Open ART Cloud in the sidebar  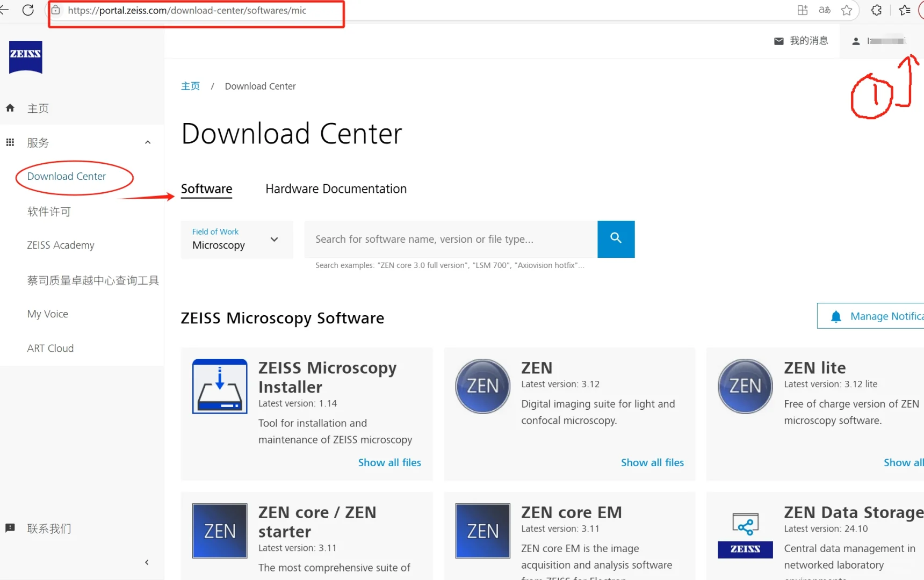pyautogui.click(x=50, y=348)
